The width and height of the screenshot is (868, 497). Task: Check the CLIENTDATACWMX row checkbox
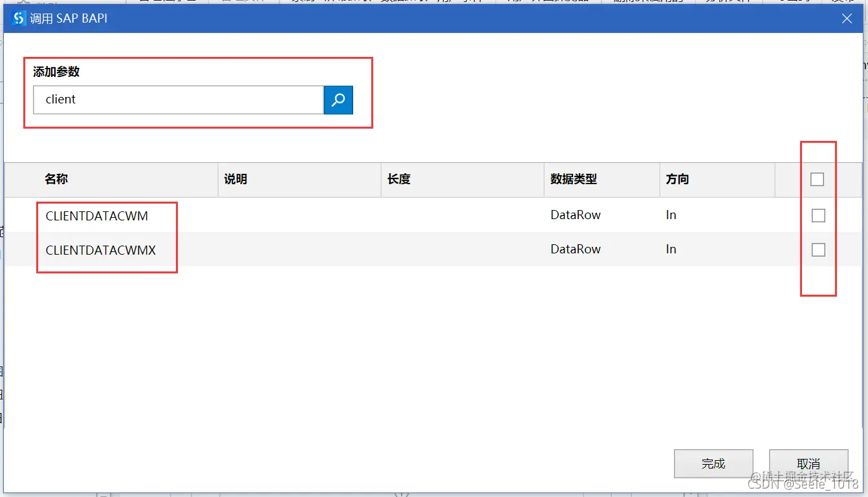click(x=818, y=249)
